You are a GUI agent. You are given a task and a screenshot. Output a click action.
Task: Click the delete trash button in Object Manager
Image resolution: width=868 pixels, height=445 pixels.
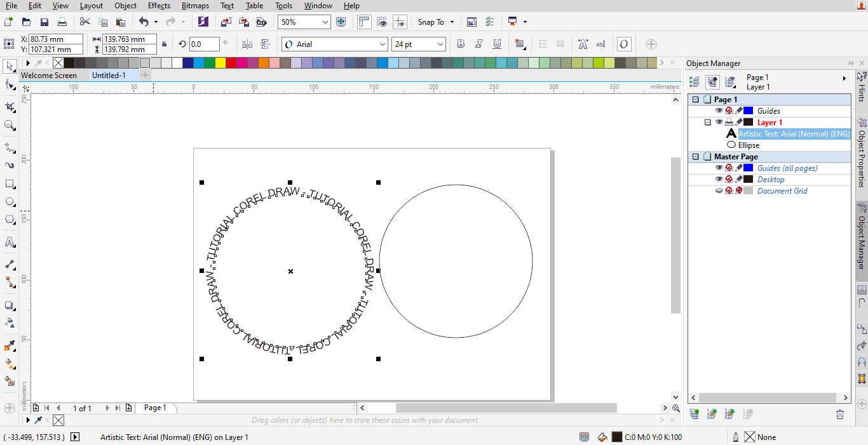(840, 414)
